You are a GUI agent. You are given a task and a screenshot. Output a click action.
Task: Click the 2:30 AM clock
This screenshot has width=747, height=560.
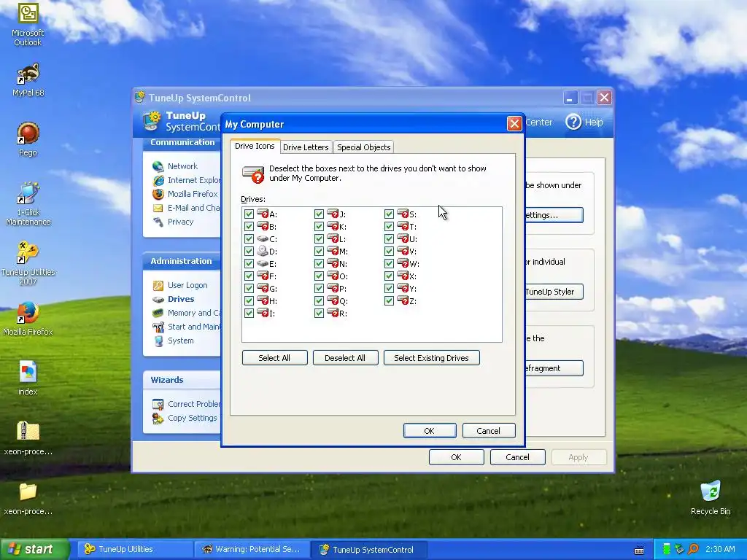tap(720, 549)
